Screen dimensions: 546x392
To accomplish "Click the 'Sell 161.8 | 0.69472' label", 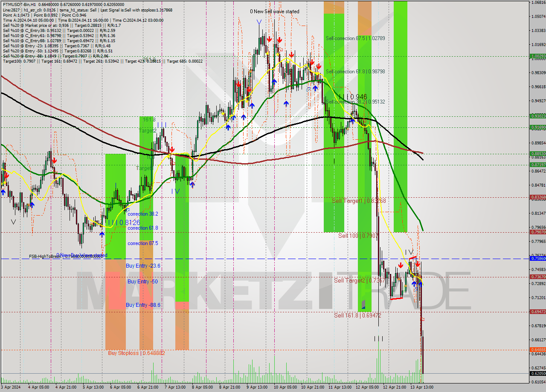I will point(357,315).
